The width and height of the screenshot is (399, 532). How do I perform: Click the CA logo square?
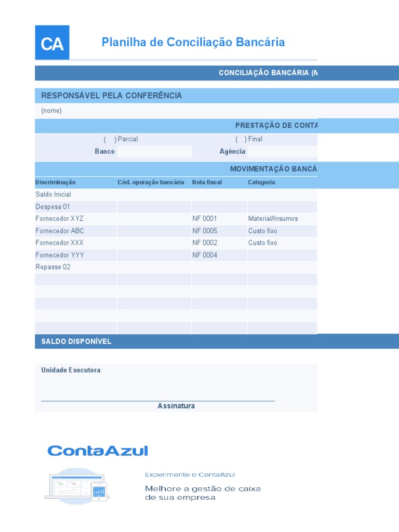pyautogui.click(x=52, y=43)
